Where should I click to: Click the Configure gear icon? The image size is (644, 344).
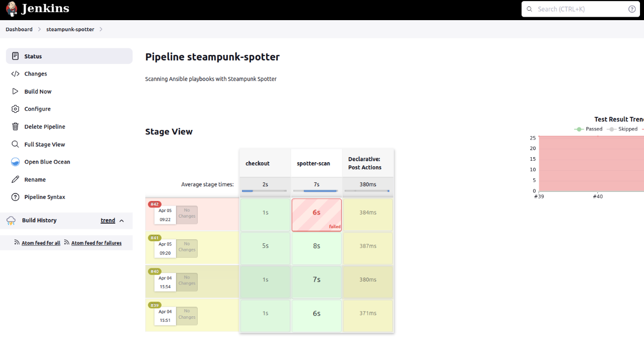point(15,109)
